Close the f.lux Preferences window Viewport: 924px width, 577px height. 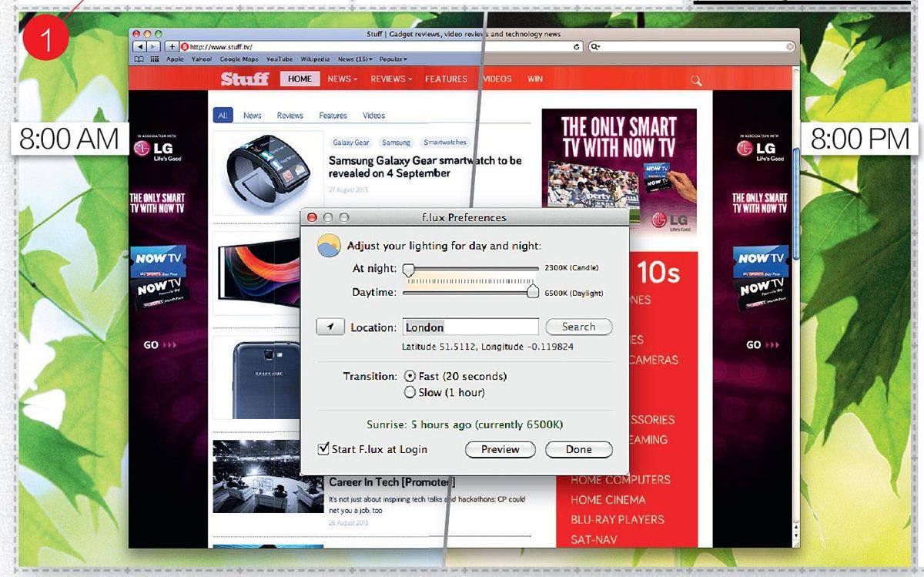(x=313, y=217)
